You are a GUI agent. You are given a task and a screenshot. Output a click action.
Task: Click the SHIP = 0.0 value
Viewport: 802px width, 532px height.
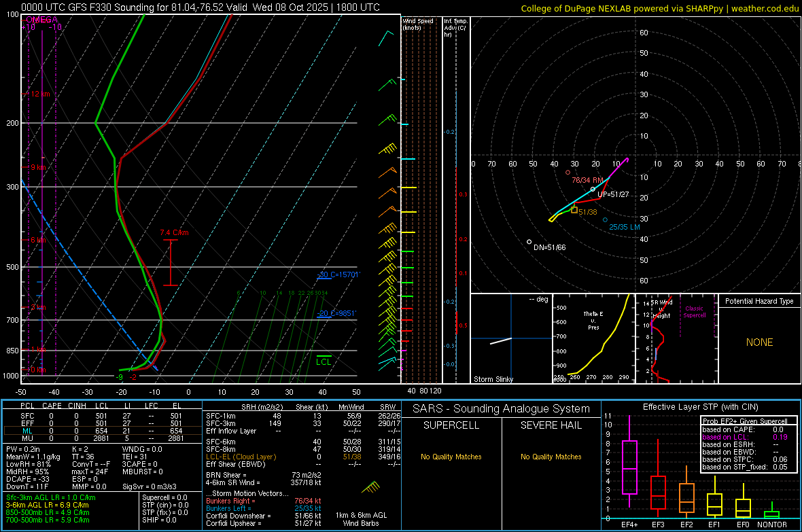159,520
